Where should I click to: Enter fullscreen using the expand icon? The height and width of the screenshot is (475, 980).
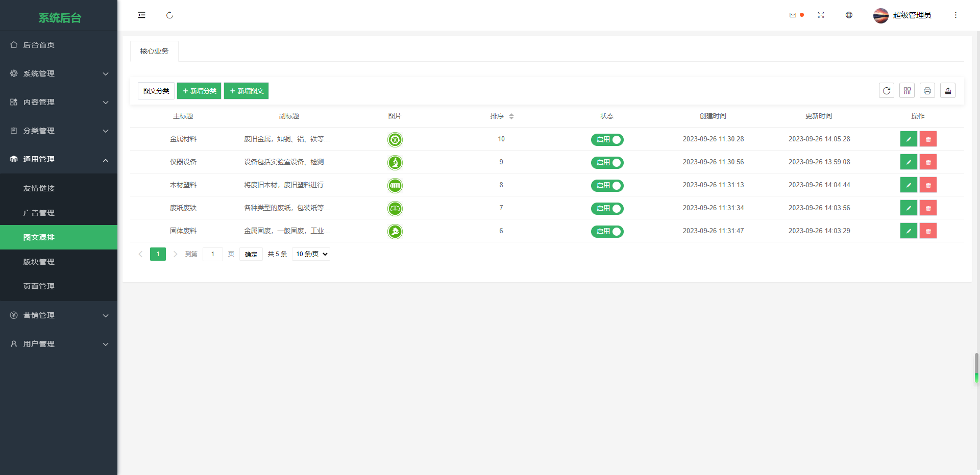pyautogui.click(x=821, y=15)
